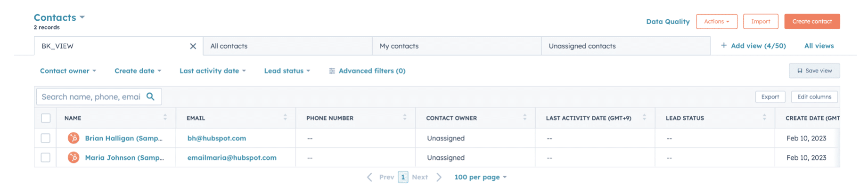Image resolution: width=868 pixels, height=194 pixels.
Task: Open the Data Quality link
Action: (x=668, y=21)
